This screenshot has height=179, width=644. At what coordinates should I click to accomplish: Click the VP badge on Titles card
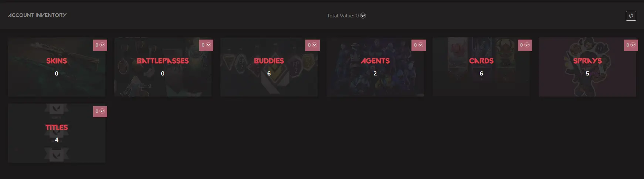pos(100,111)
